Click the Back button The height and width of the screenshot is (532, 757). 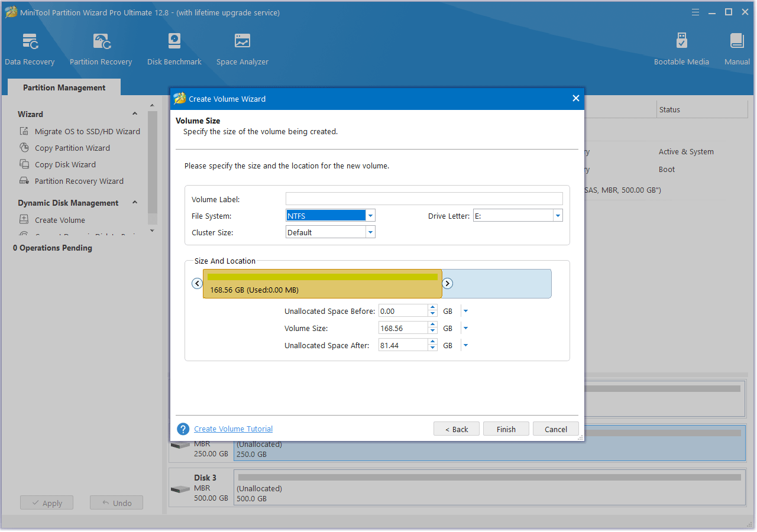click(457, 429)
